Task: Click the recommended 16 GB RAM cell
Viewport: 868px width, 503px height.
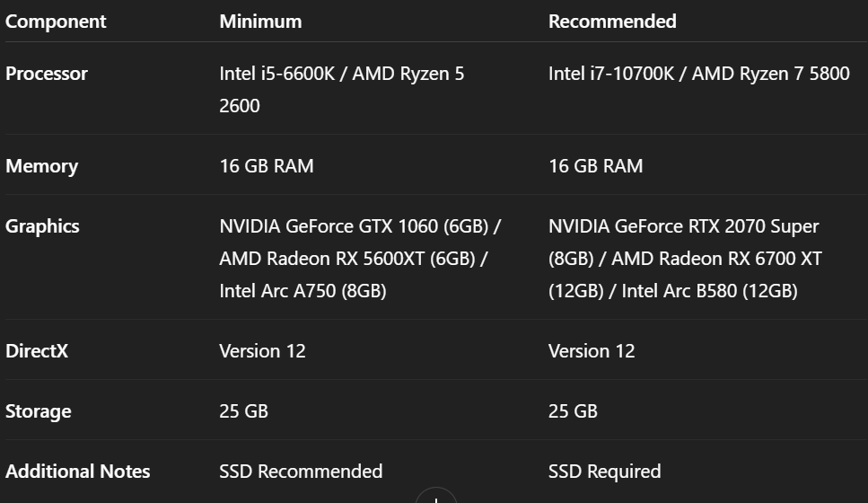Action: pos(595,166)
